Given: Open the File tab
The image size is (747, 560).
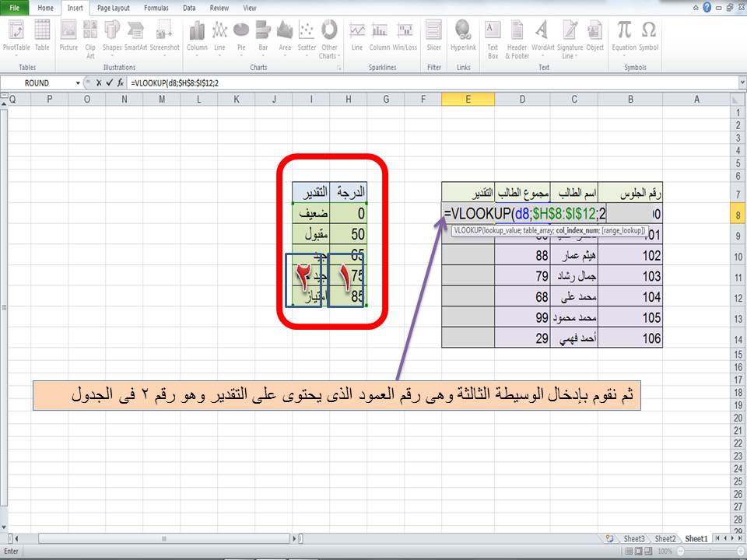Looking at the screenshot, I should tap(14, 8).
